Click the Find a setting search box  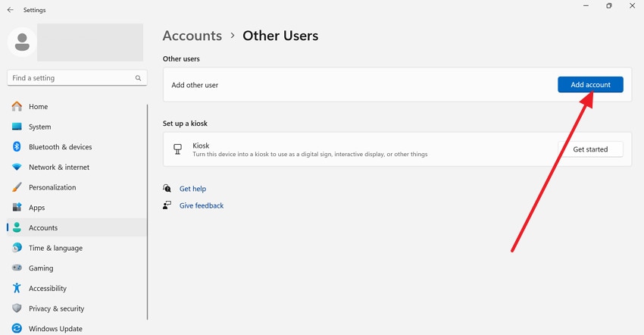(x=77, y=78)
